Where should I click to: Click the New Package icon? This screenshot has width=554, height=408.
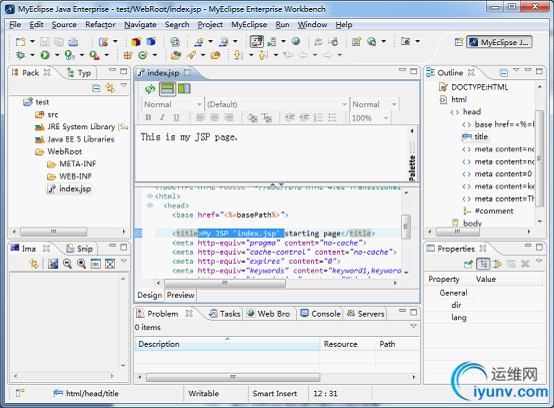pyautogui.click(x=128, y=55)
